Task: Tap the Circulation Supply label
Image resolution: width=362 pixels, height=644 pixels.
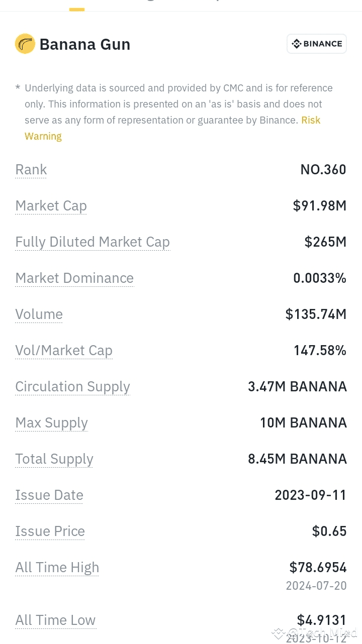Action: point(72,387)
